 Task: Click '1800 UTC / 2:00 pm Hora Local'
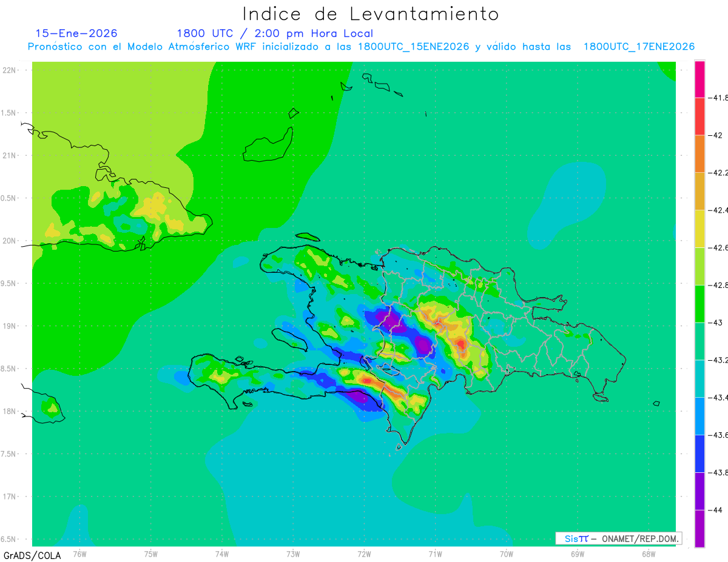pos(275,33)
